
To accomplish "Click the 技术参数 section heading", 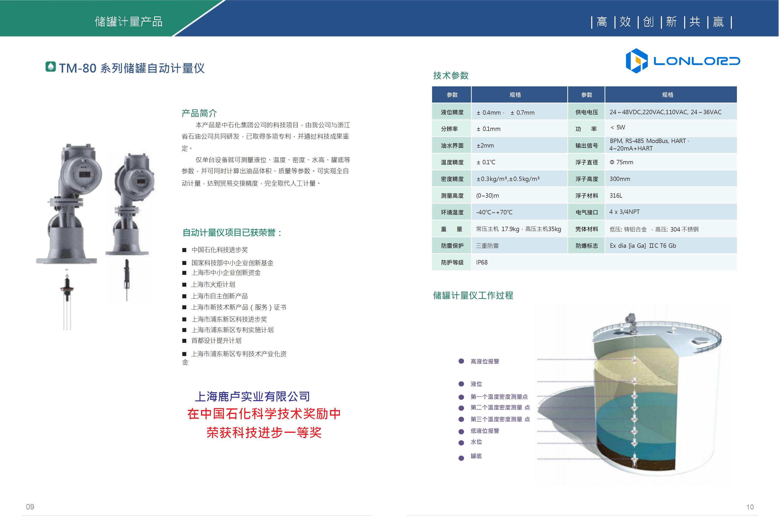I will (x=450, y=75).
